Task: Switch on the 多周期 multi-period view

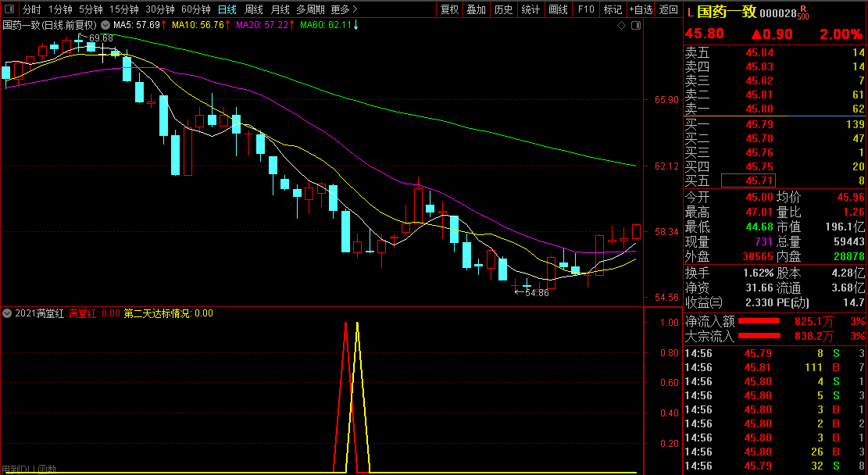Action: (x=310, y=9)
